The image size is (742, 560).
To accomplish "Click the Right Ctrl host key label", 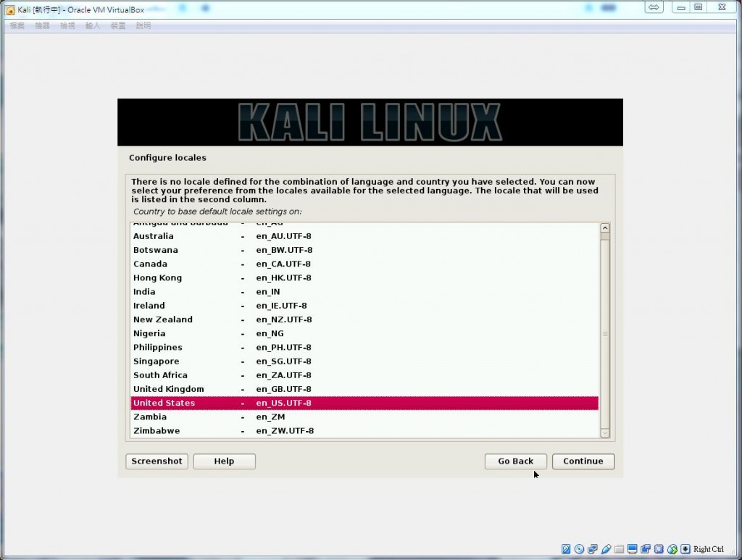I will (x=709, y=549).
